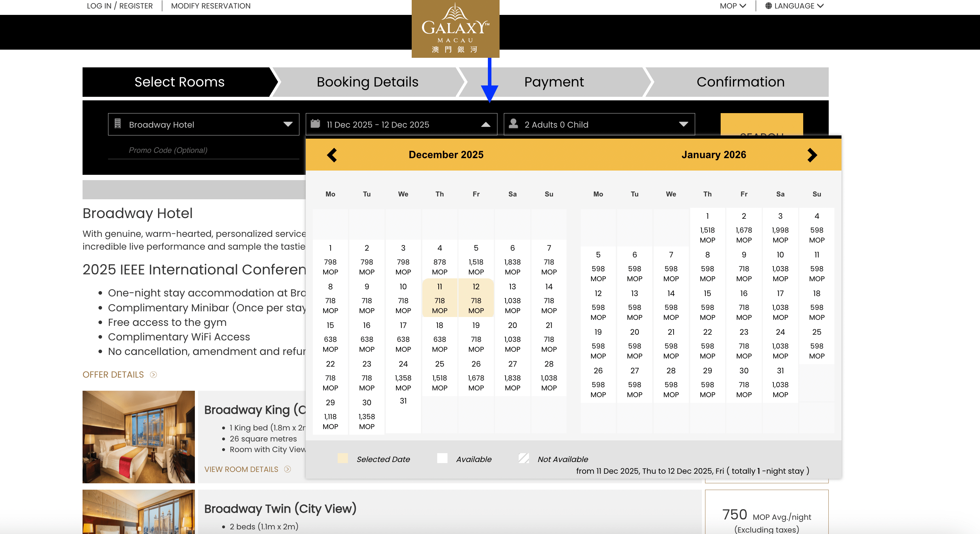Select December 31 in calendar
The width and height of the screenshot is (980, 534).
403,414
